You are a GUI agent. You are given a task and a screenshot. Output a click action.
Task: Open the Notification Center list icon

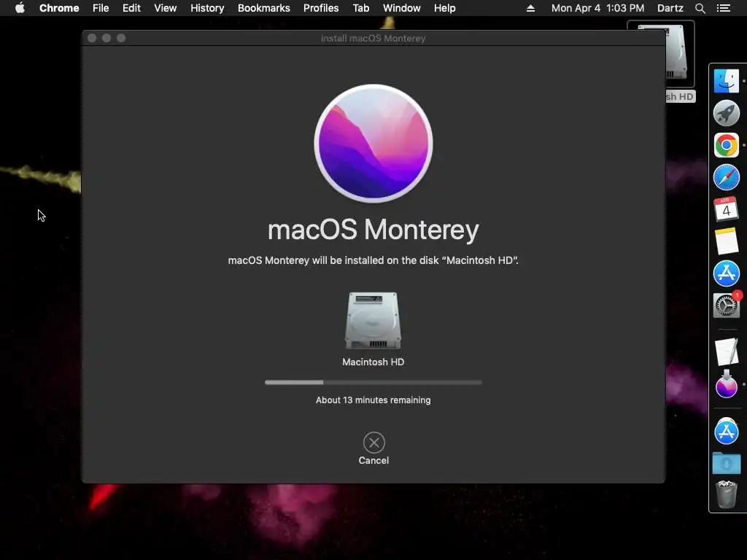(723, 8)
